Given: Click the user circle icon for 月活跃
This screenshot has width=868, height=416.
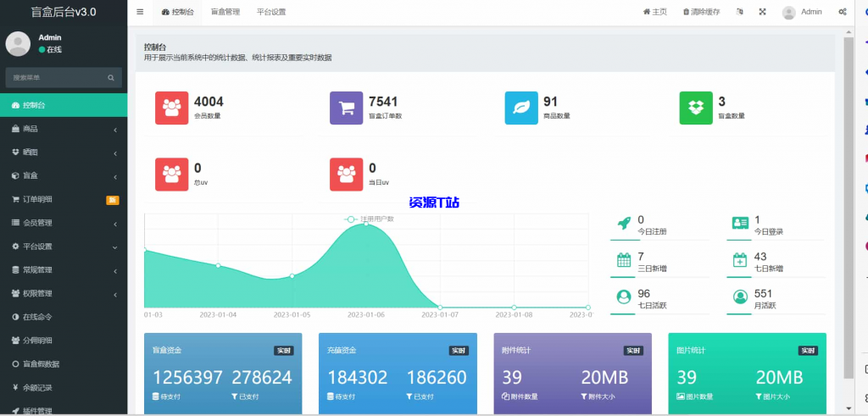Looking at the screenshot, I should pyautogui.click(x=740, y=297).
